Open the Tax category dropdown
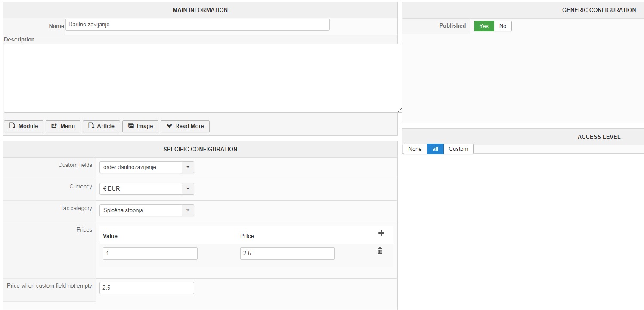644x310 pixels. point(146,210)
